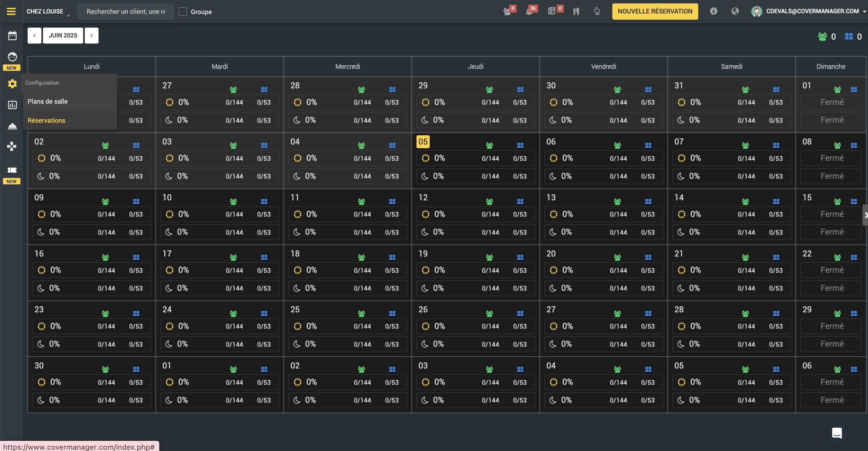The height and width of the screenshot is (451, 868).
Task: Open the hamburger main menu
Action: (11, 11)
